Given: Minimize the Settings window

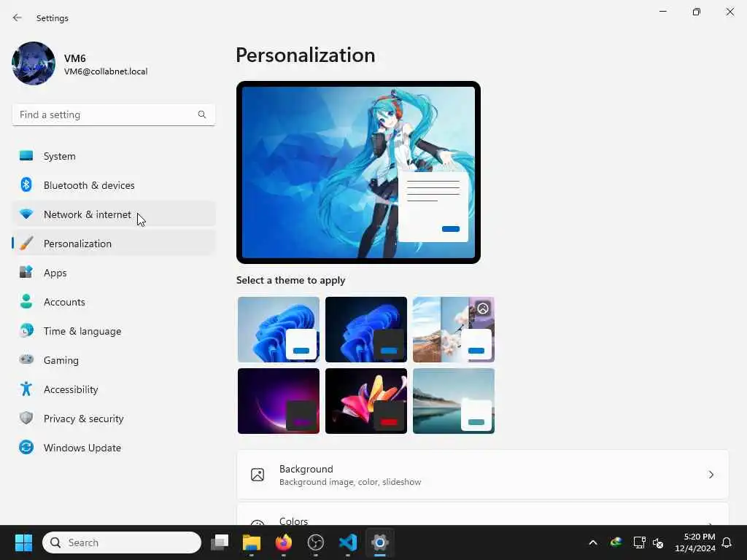Looking at the screenshot, I should [662, 12].
